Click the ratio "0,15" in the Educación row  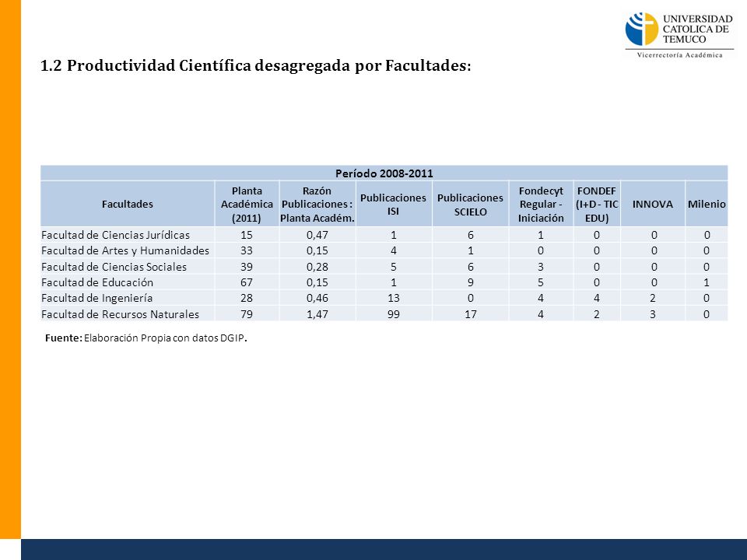(x=317, y=282)
